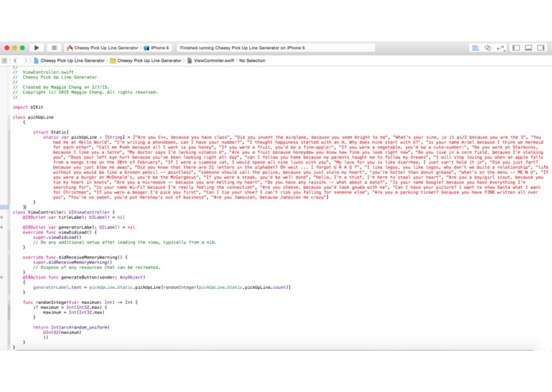The image size is (552, 392).
Task: Click the generateButton(sender: AnyObject) line
Action: (83, 278)
